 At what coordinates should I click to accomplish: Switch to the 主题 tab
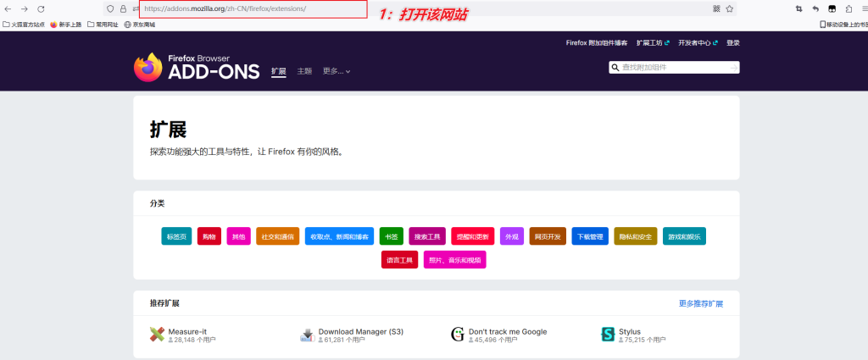pyautogui.click(x=304, y=71)
